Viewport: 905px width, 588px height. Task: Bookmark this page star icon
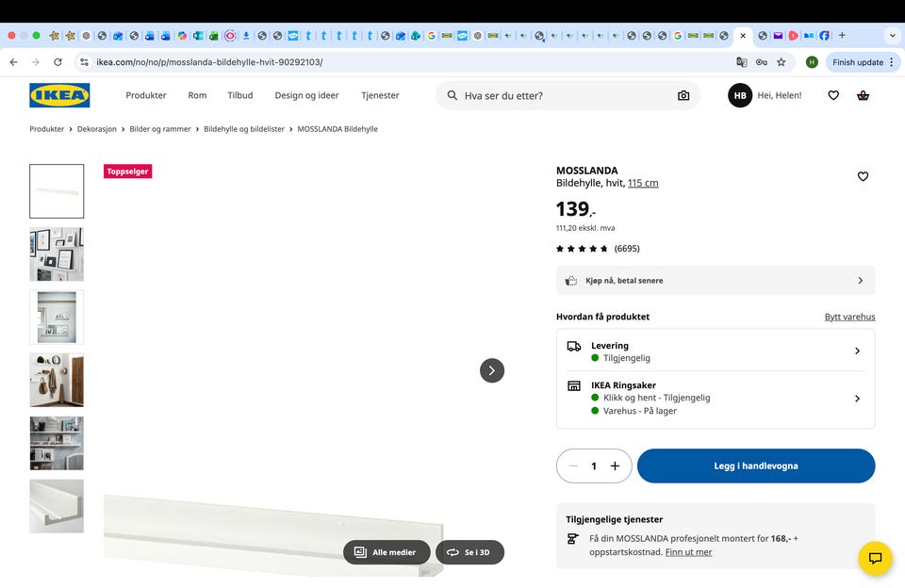point(781,62)
